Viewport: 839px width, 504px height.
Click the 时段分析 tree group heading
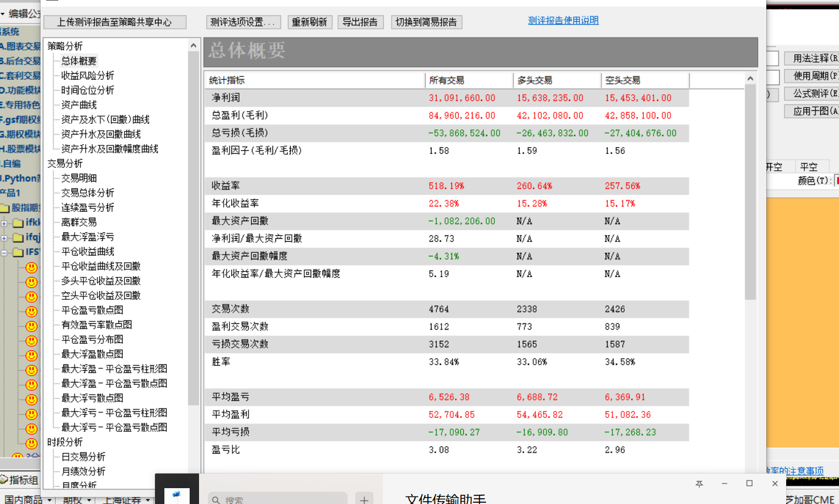coord(65,442)
